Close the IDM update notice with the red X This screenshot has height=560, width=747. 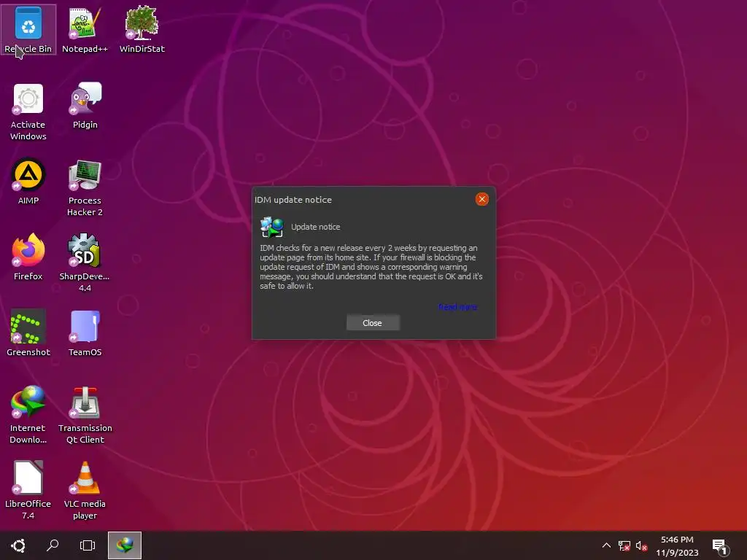click(x=481, y=199)
